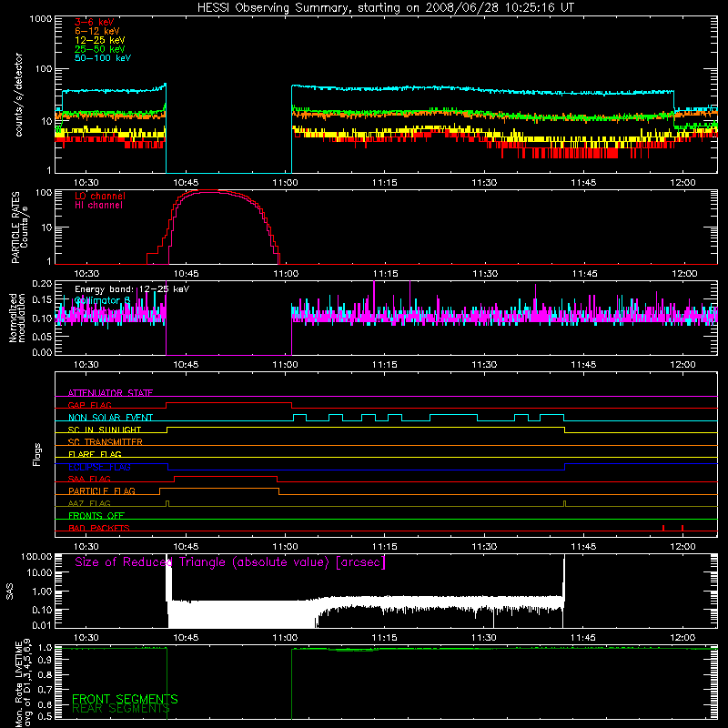Click the HI channel legend label

tap(98, 206)
